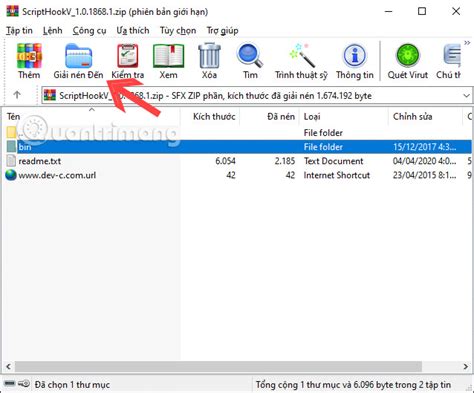The width and height of the screenshot is (474, 393).
Task: Click the Đã chọn 1 thư mục status text
Action: click(x=72, y=385)
